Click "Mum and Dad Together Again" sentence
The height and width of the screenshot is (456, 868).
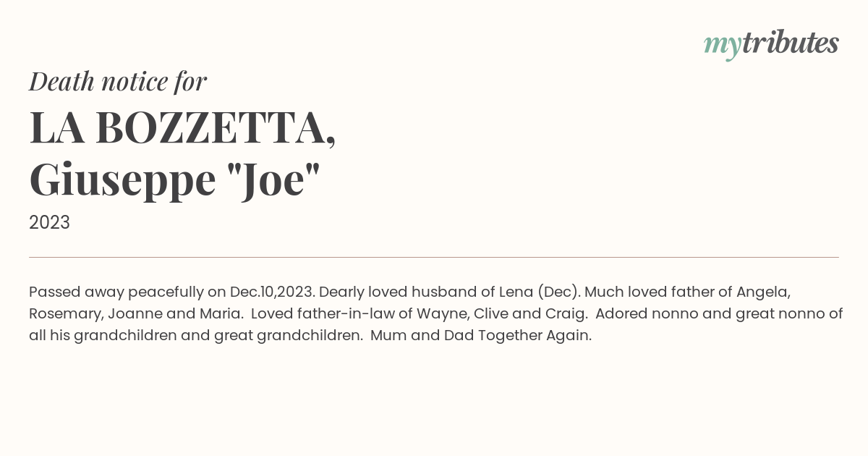click(481, 337)
